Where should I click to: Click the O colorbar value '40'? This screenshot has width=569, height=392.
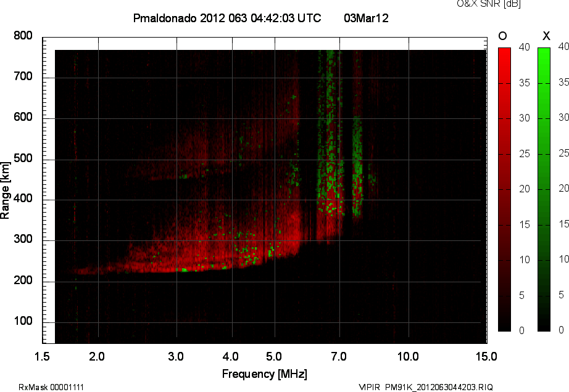pyautogui.click(x=524, y=47)
